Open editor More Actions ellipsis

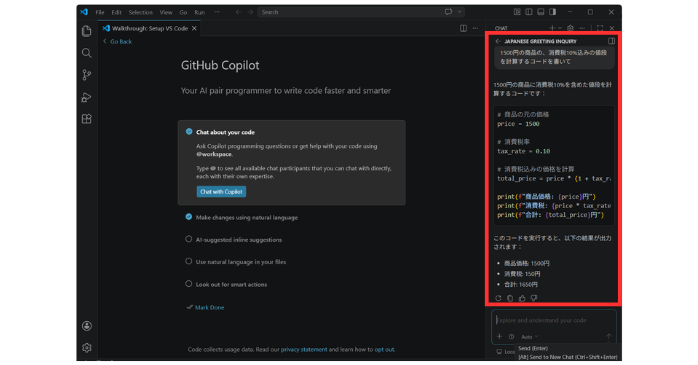click(475, 28)
